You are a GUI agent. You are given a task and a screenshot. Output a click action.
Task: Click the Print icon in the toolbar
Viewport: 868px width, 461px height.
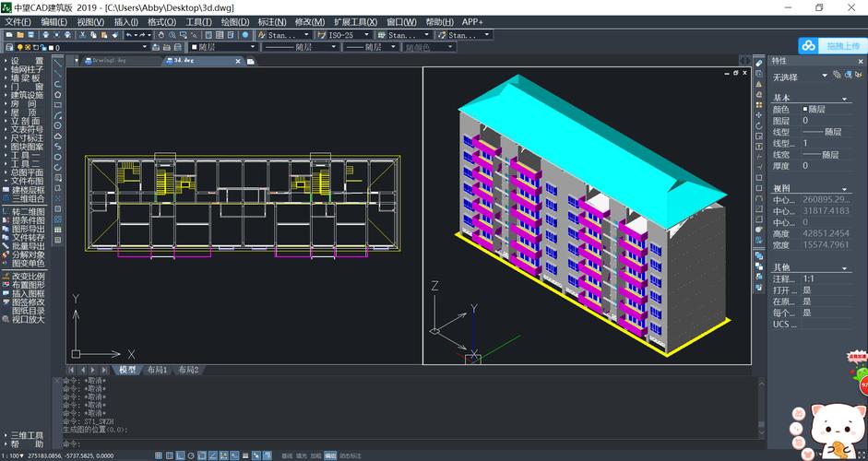45,34
